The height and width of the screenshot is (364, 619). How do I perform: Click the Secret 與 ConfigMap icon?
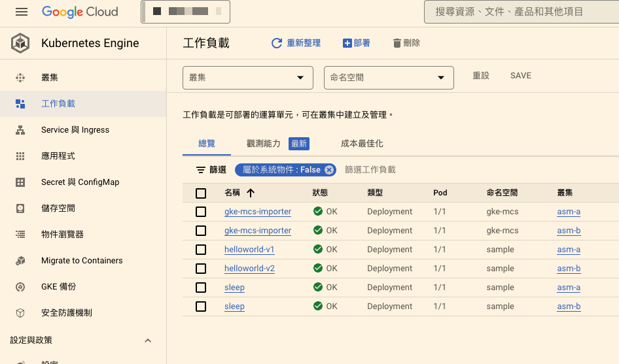tap(20, 182)
